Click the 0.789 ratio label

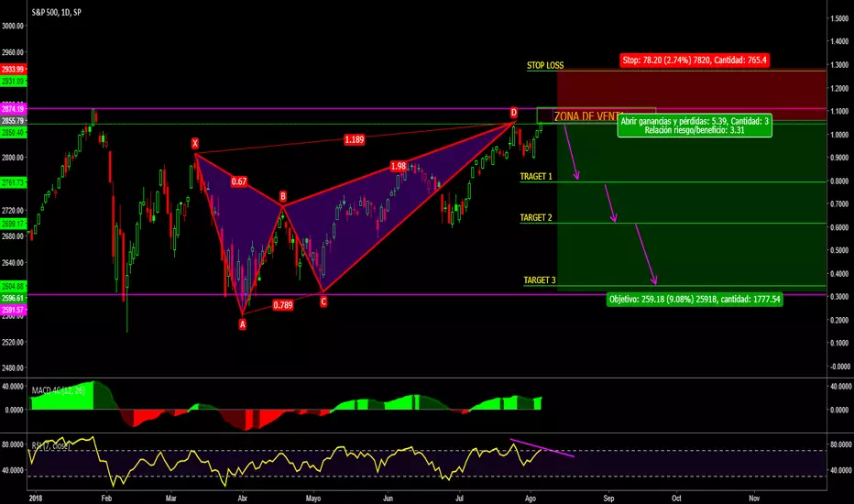click(282, 305)
